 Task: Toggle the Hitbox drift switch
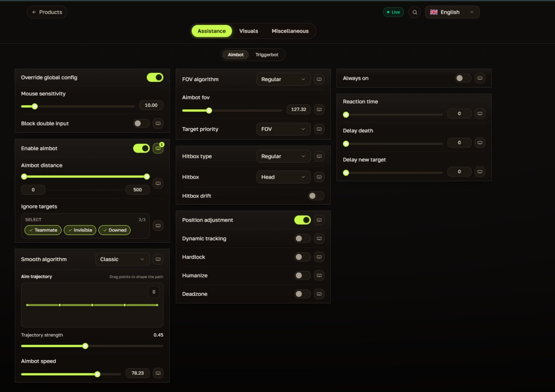point(316,196)
